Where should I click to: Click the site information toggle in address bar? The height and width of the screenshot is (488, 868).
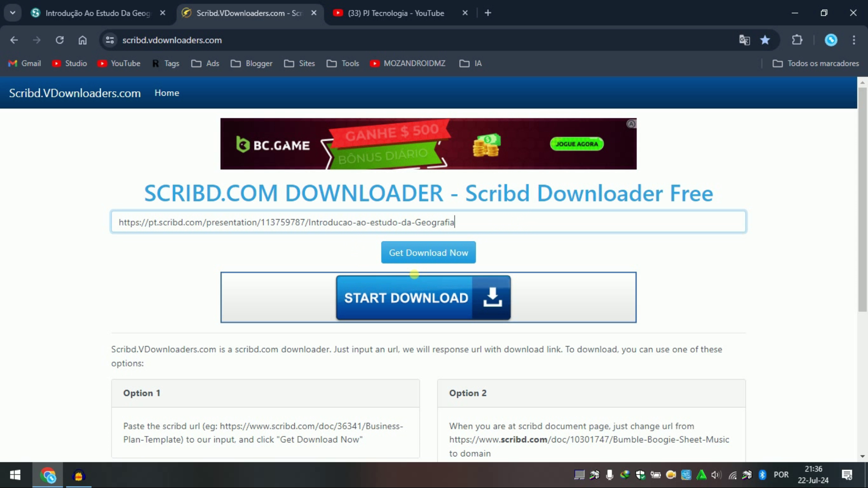pos(109,40)
